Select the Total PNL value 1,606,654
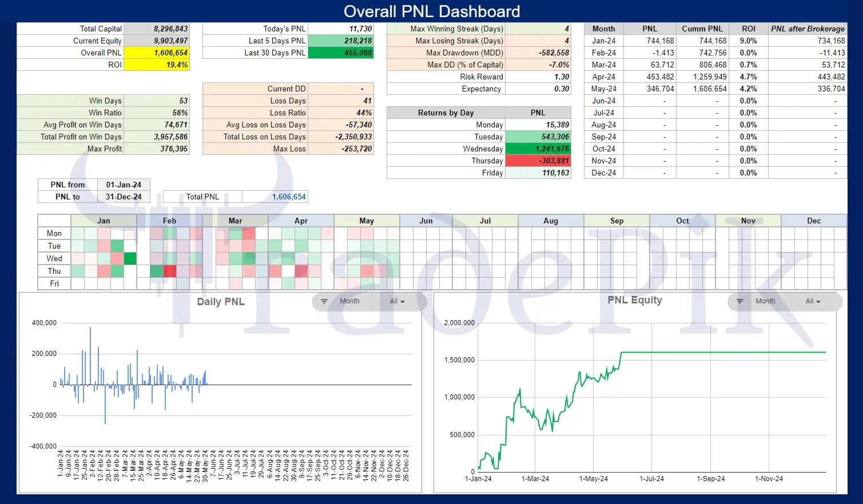Viewport: 863px width, 504px height. click(x=275, y=197)
